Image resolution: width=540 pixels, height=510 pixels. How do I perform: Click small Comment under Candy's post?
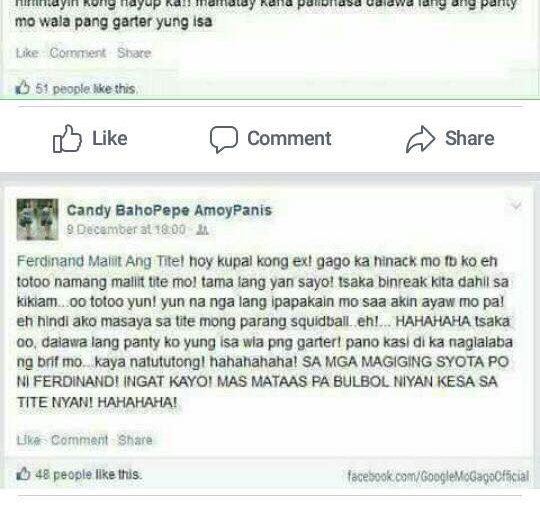79,440
